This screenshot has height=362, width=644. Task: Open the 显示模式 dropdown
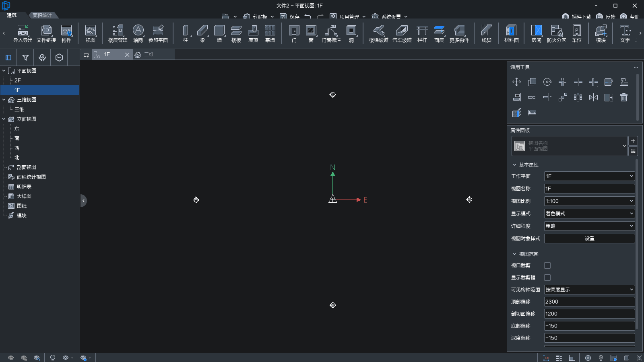(589, 214)
